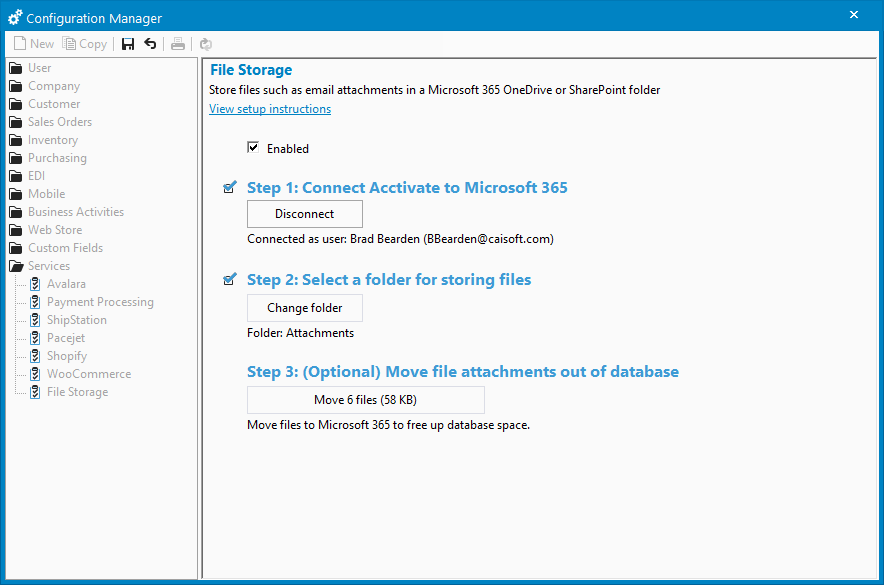Collapse the Services folder
Screen dimensions: 884x585
[16, 265]
